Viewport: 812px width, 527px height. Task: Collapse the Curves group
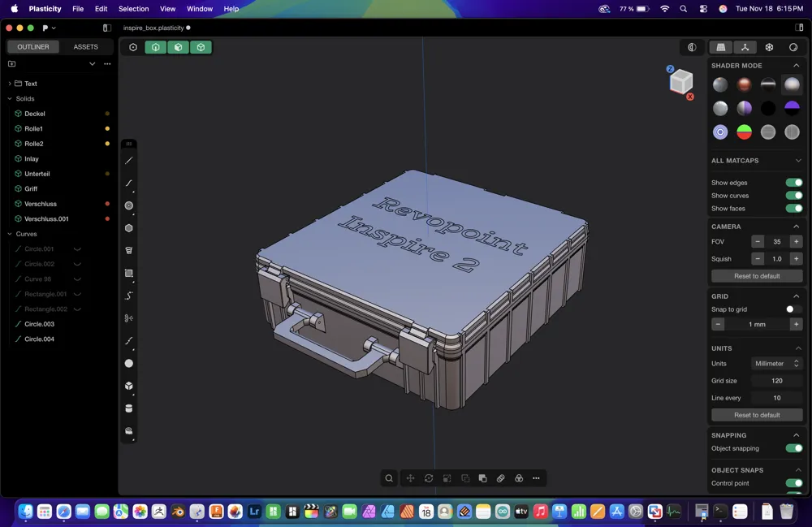[9, 234]
